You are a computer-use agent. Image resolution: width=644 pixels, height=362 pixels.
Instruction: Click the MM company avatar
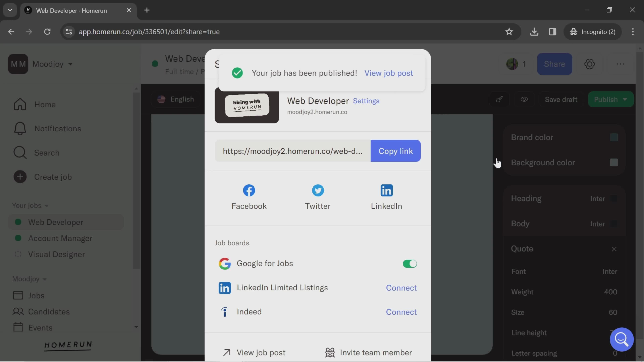point(18,64)
